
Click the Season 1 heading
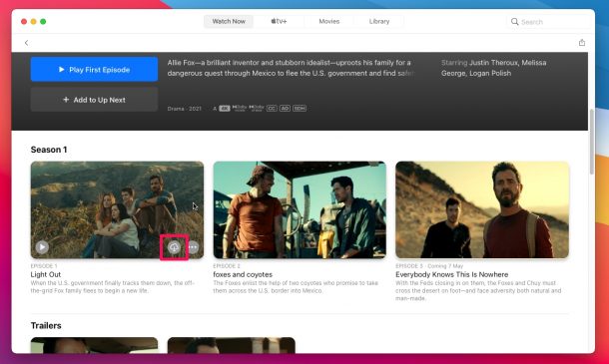[49, 150]
